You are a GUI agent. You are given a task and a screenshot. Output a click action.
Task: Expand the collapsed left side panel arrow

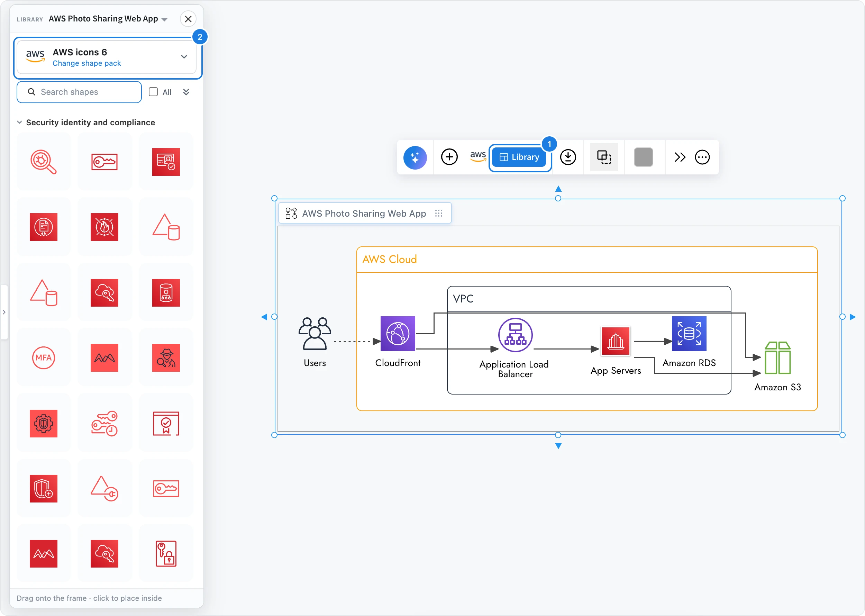pos(4,312)
